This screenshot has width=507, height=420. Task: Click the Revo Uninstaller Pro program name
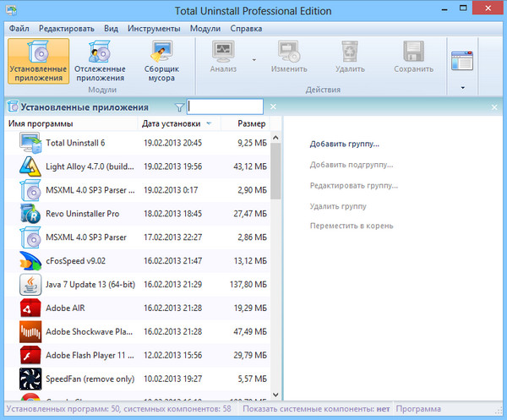coord(83,214)
